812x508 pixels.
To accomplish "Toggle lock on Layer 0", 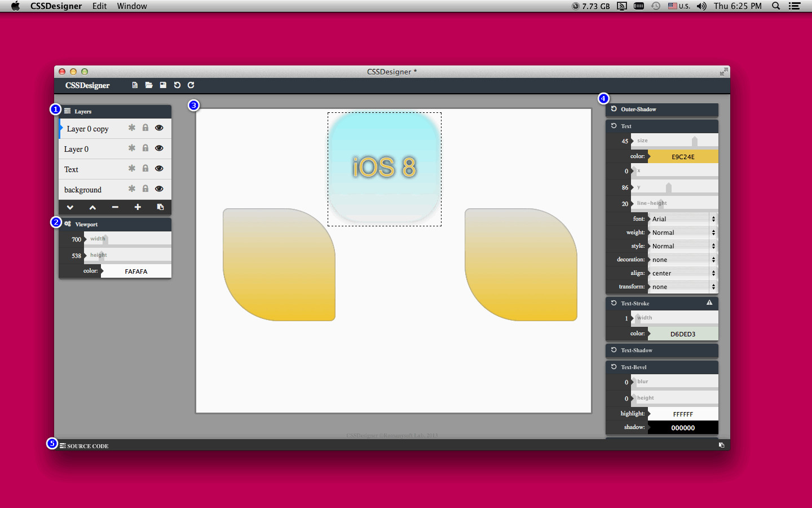I will tap(145, 148).
